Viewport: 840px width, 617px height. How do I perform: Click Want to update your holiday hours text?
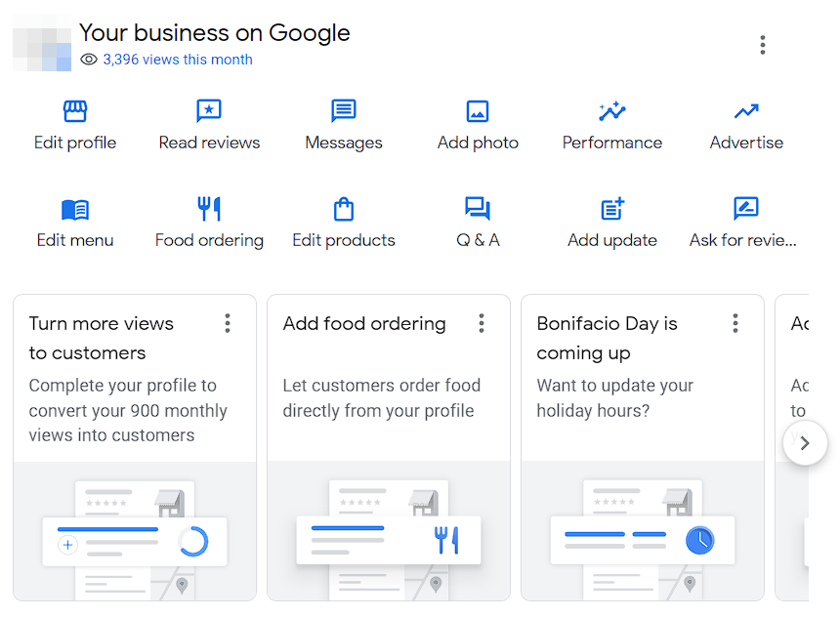(615, 398)
